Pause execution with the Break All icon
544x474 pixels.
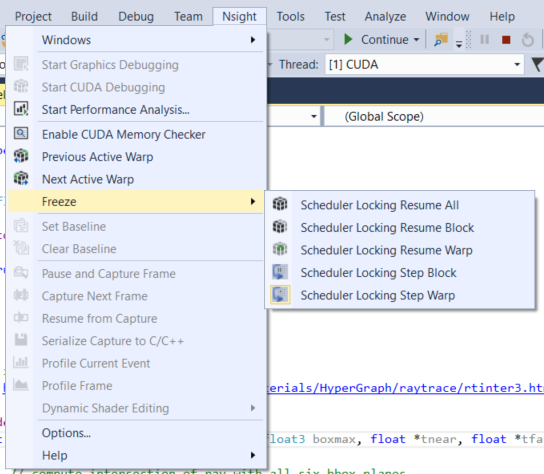coord(484,40)
